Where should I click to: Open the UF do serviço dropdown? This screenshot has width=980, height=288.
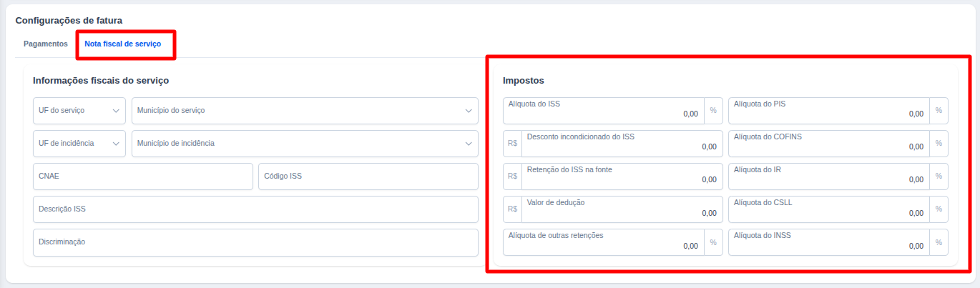pyautogui.click(x=79, y=111)
